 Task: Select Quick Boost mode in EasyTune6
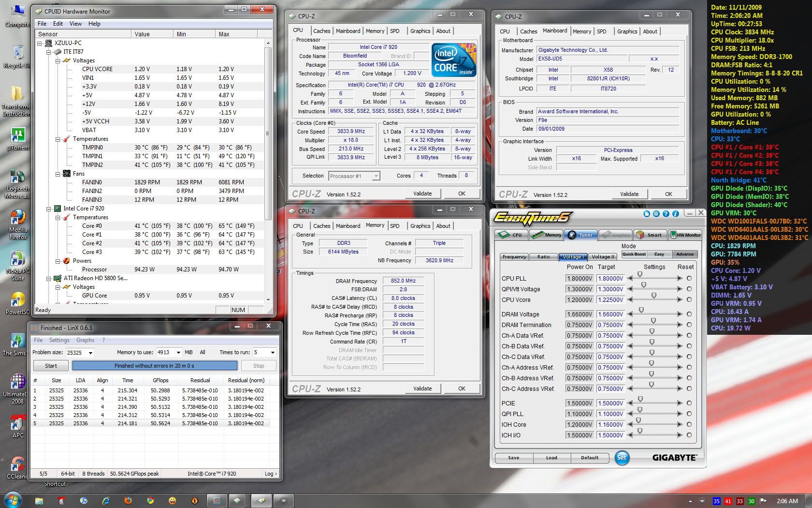[x=634, y=254]
